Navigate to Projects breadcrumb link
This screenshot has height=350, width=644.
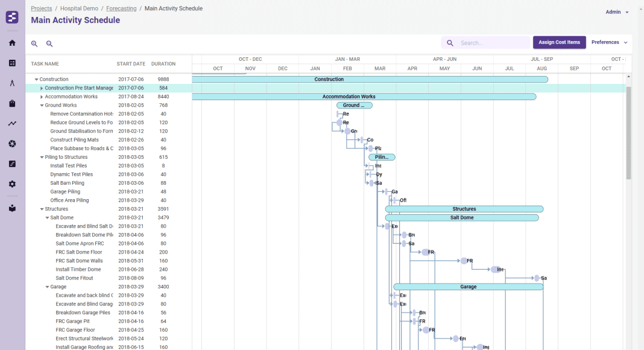pyautogui.click(x=42, y=8)
